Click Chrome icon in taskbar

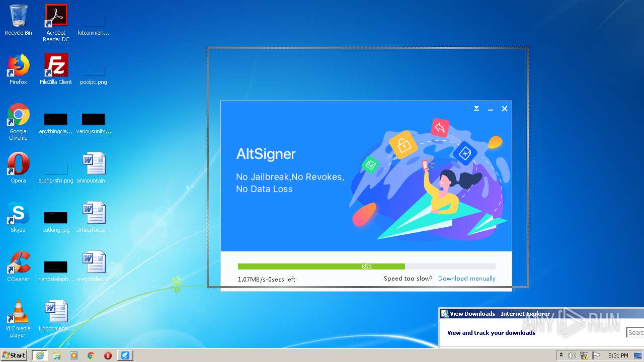click(x=91, y=355)
